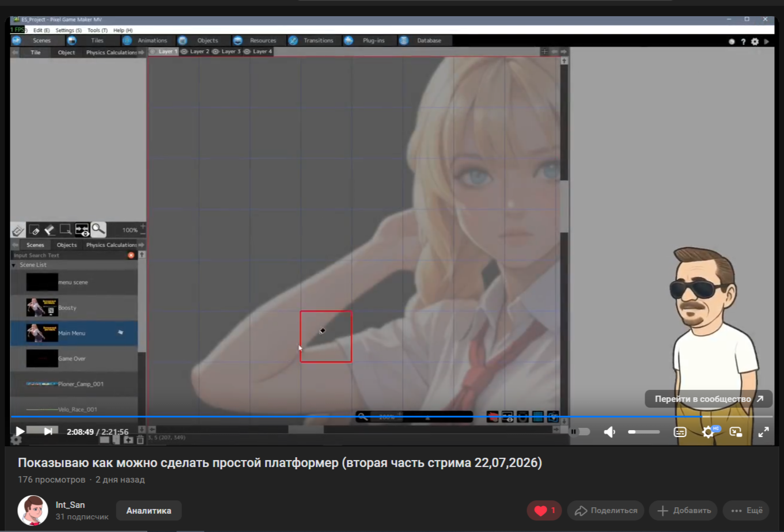Viewport: 784px width, 532px height.
Task: Click Перейти в сообщество button
Action: (709, 399)
